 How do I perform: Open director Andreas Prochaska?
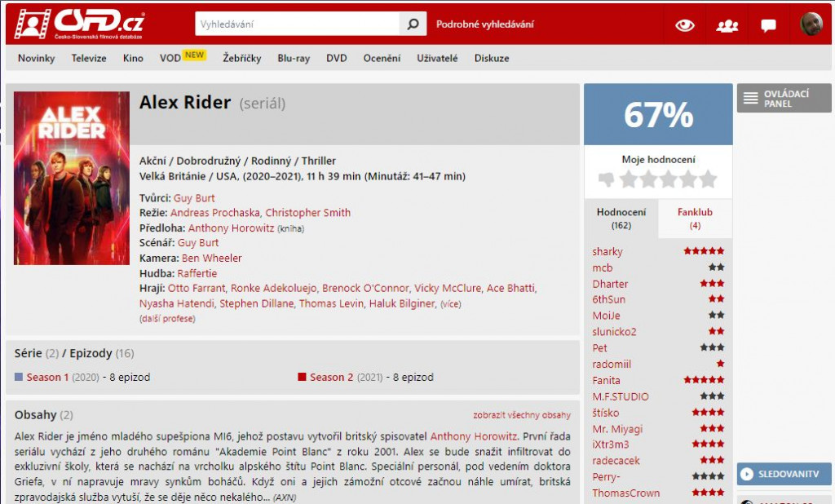click(x=215, y=213)
